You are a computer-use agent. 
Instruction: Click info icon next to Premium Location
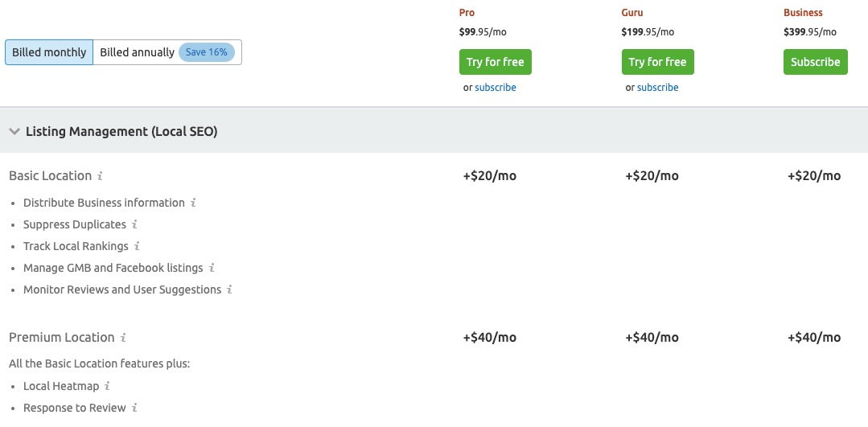coord(123,338)
